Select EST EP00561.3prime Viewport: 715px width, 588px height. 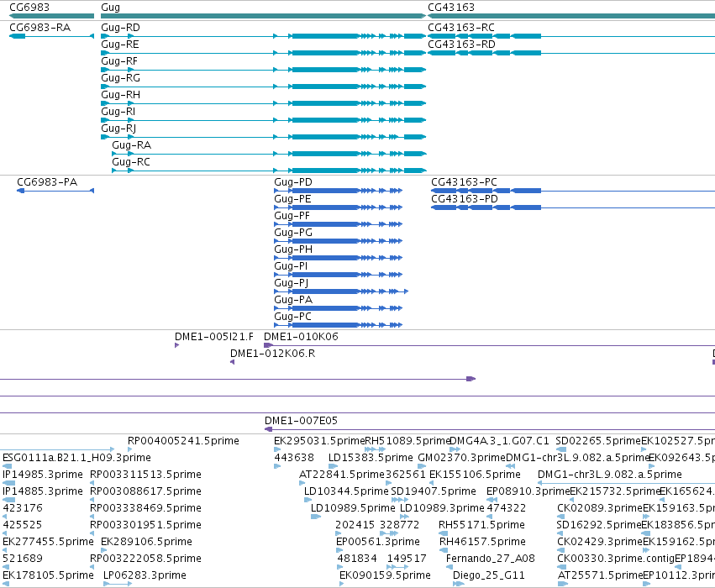pyautogui.click(x=377, y=542)
